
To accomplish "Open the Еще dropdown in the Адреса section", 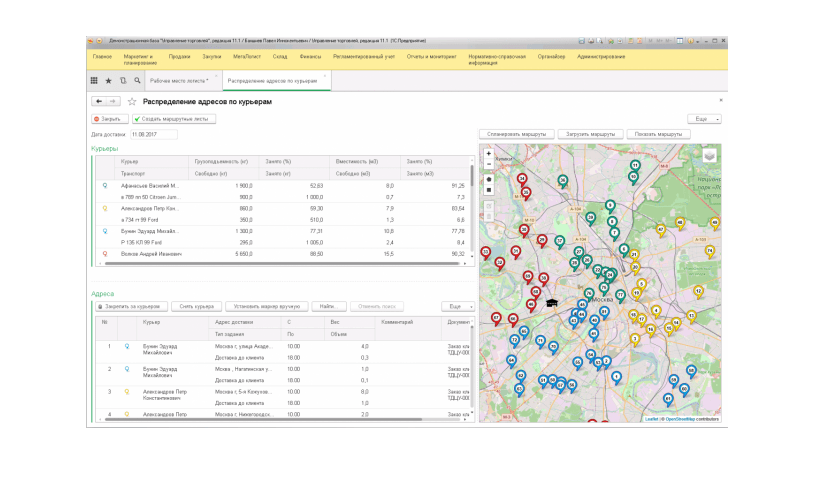I will click(458, 306).
